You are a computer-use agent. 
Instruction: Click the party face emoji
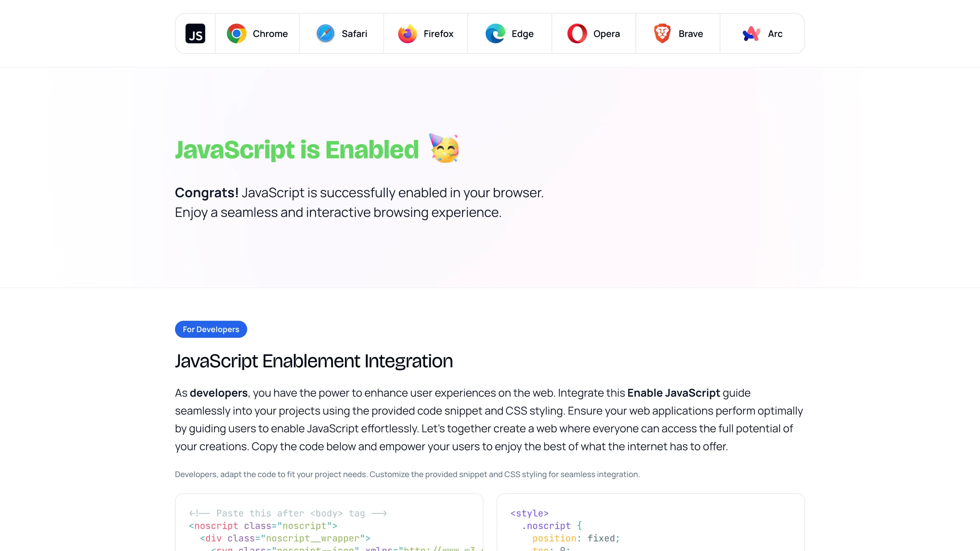pyautogui.click(x=444, y=148)
